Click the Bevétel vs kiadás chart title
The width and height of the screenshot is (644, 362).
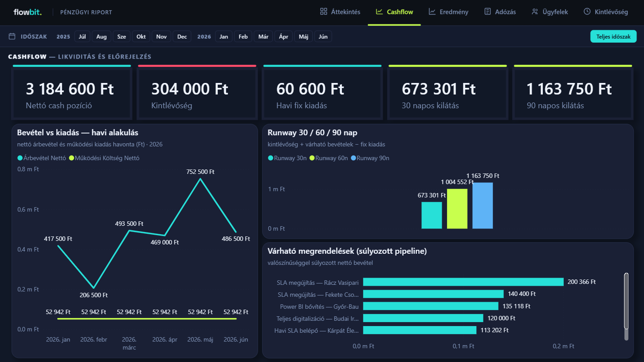78,133
